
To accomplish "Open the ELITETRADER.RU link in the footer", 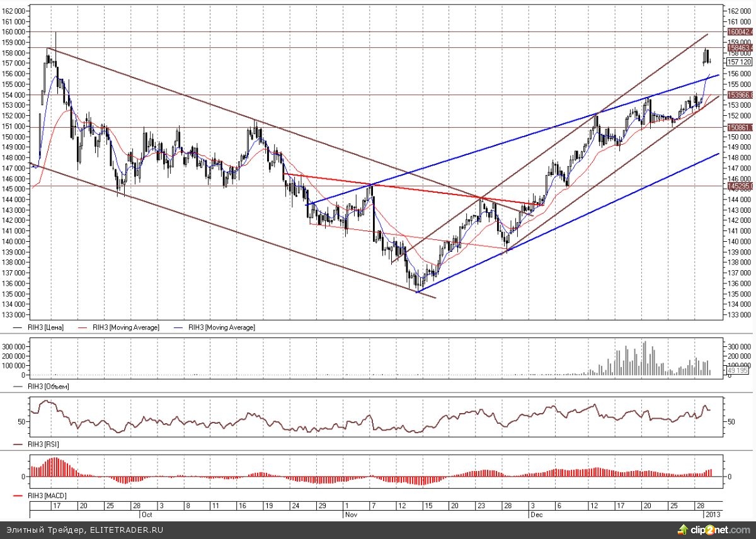I will click(x=127, y=530).
